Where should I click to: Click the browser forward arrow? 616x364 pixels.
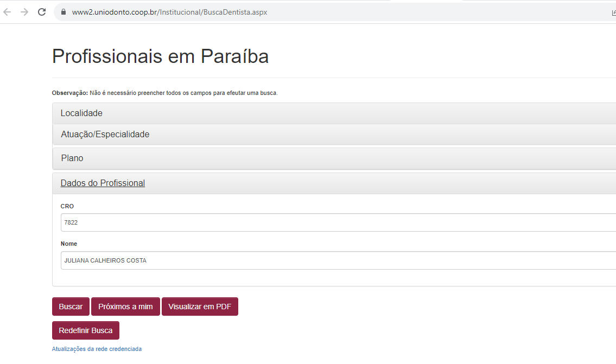(24, 12)
